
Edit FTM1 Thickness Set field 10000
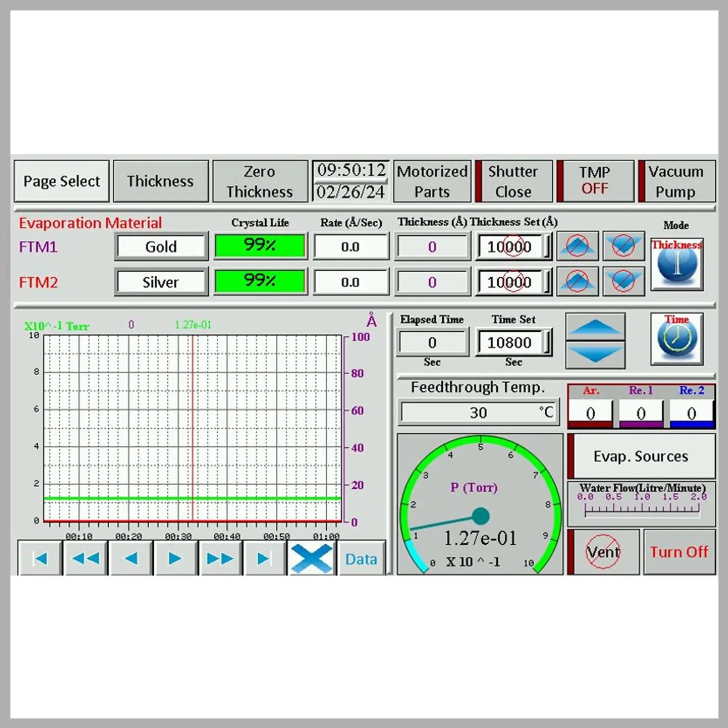coord(513,247)
